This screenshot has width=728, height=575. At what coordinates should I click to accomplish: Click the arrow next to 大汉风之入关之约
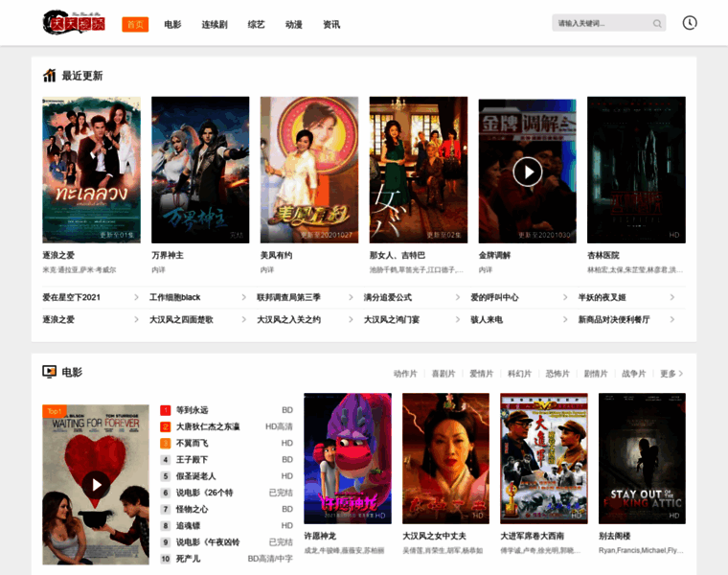pyautogui.click(x=351, y=319)
